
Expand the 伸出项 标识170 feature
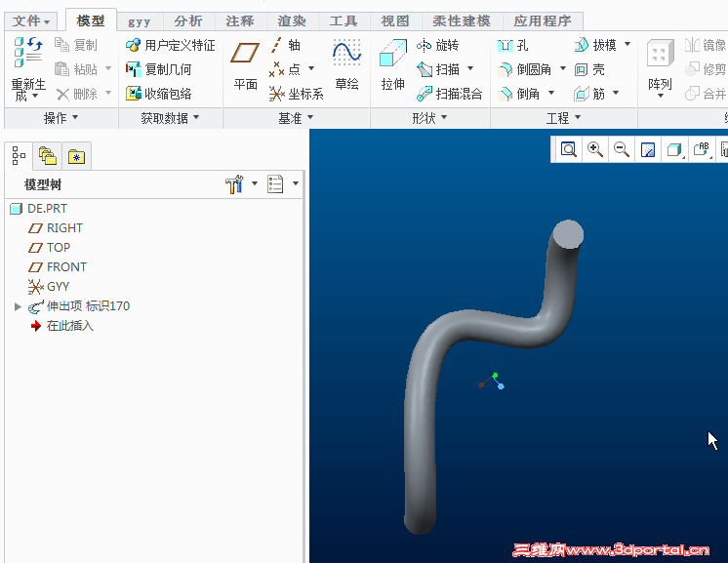pos(18,306)
